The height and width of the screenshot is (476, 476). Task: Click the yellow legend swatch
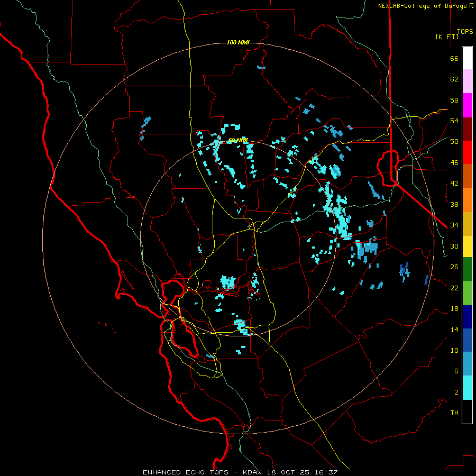pos(467,246)
